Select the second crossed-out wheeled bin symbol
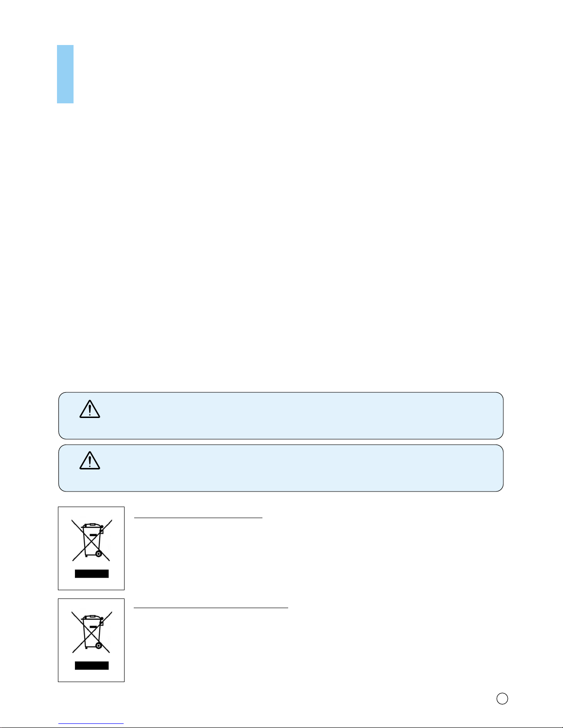Image resolution: width=563 pixels, height=728 pixels. point(91,632)
